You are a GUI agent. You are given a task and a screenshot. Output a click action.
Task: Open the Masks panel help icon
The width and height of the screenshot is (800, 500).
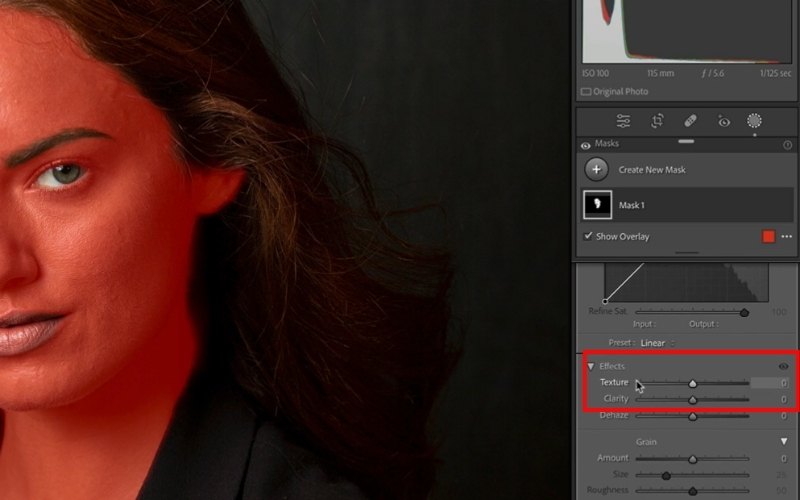coord(787,145)
